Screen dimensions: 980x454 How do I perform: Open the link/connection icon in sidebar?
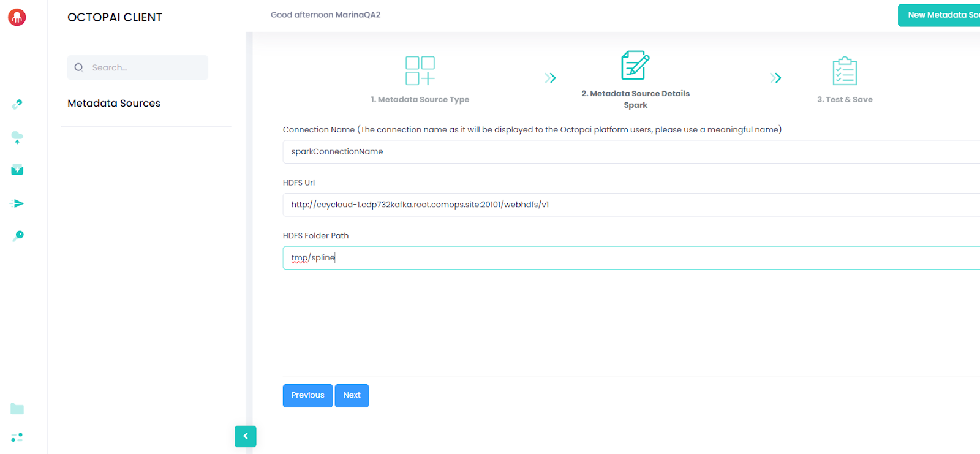tap(17, 104)
